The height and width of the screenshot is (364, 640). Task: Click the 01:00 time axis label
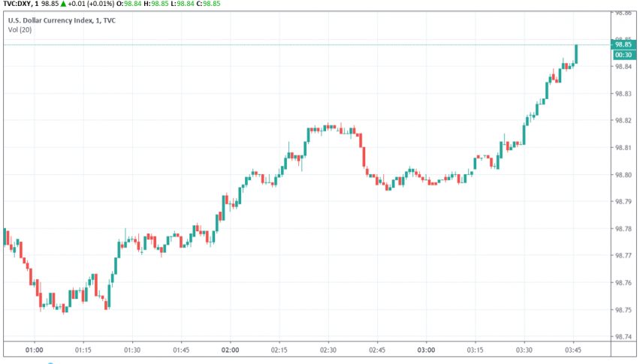point(35,350)
